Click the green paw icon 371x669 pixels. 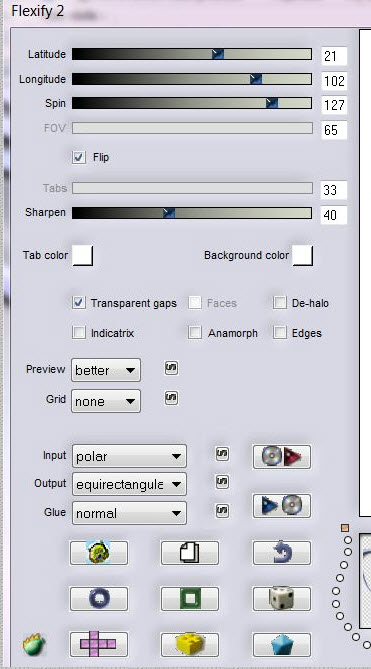34,644
